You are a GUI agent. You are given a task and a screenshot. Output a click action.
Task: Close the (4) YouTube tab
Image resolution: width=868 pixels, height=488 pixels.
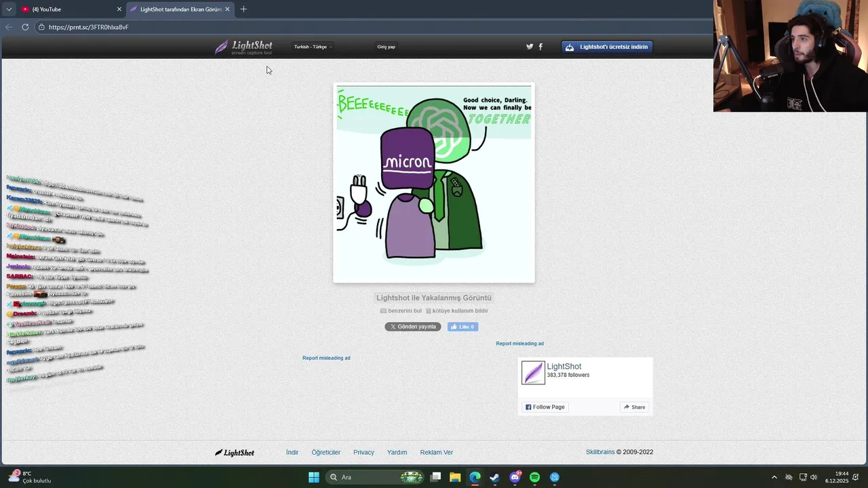point(119,9)
